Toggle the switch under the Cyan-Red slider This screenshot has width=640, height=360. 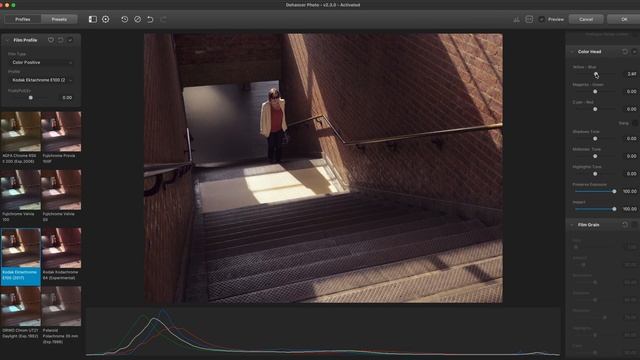coord(635,123)
